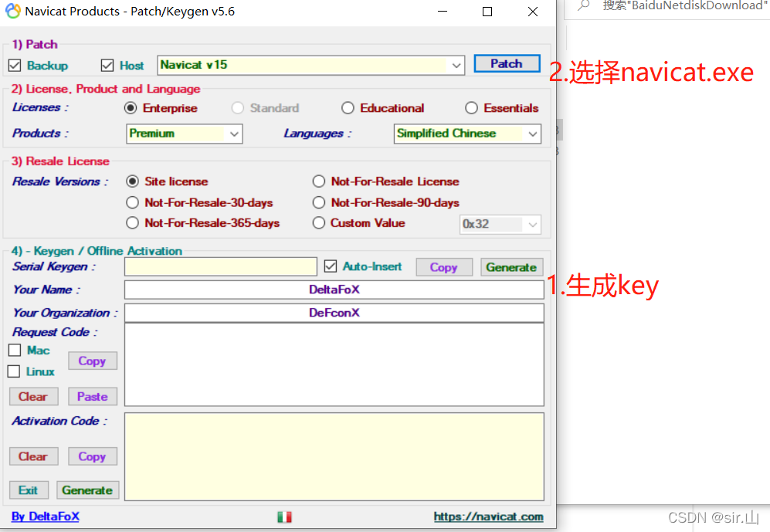
Task: Choose the Custom Value radio button
Action: pos(319,223)
